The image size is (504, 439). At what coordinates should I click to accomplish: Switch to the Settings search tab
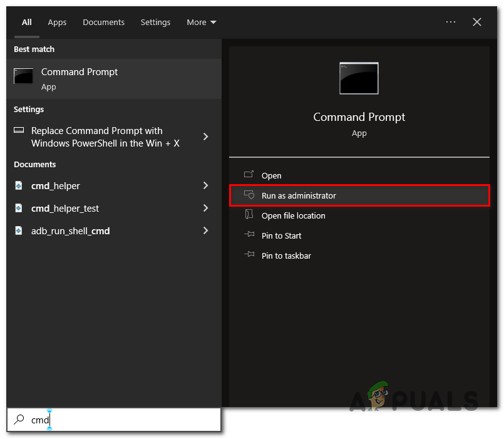(x=155, y=23)
